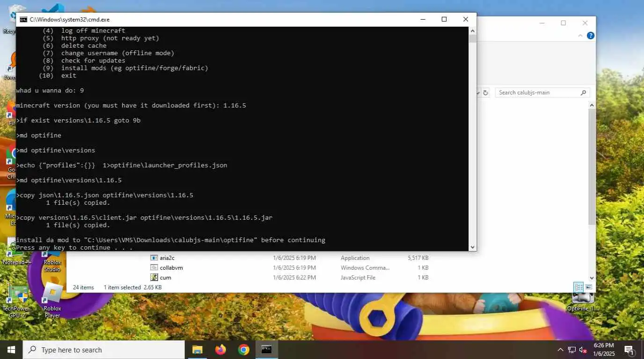
Task: Click cmd window scrollbar up arrow
Action: 472,30
